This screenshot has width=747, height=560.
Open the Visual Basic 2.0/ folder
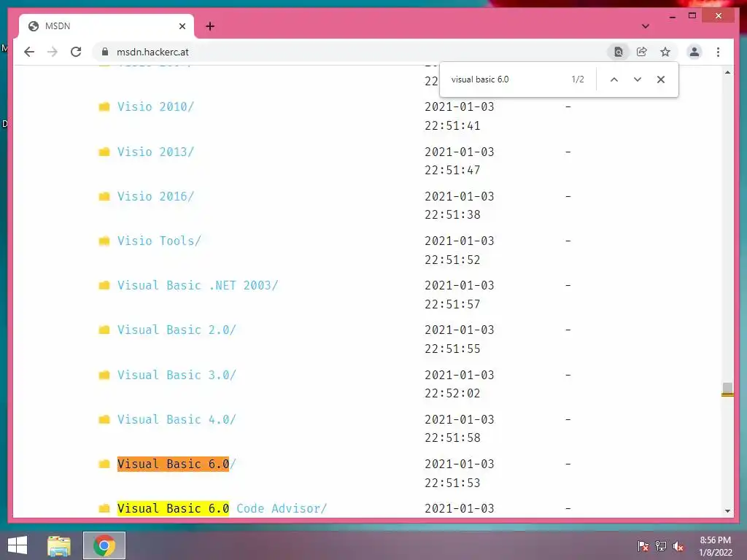(x=177, y=330)
